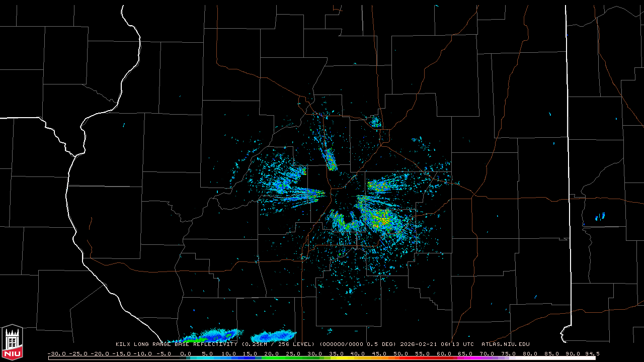
Task: Pick the green 20.0 dBZ color on scale
Action: [272, 358]
